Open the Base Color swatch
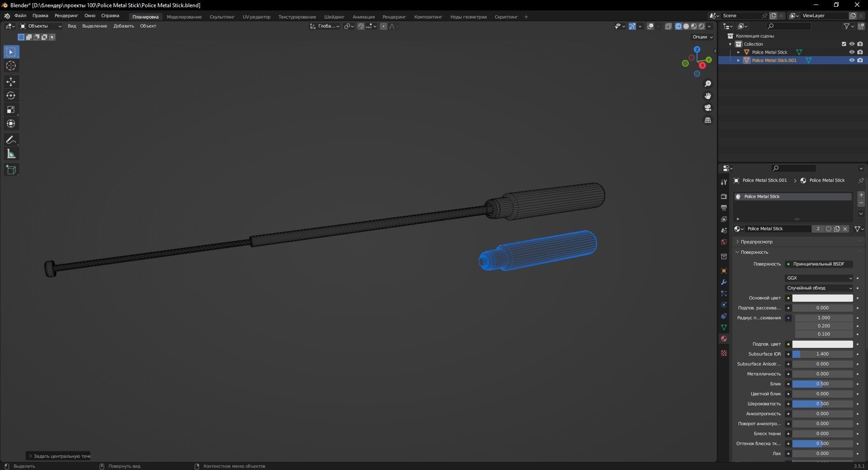Viewport: 868px width, 470px height. point(822,298)
